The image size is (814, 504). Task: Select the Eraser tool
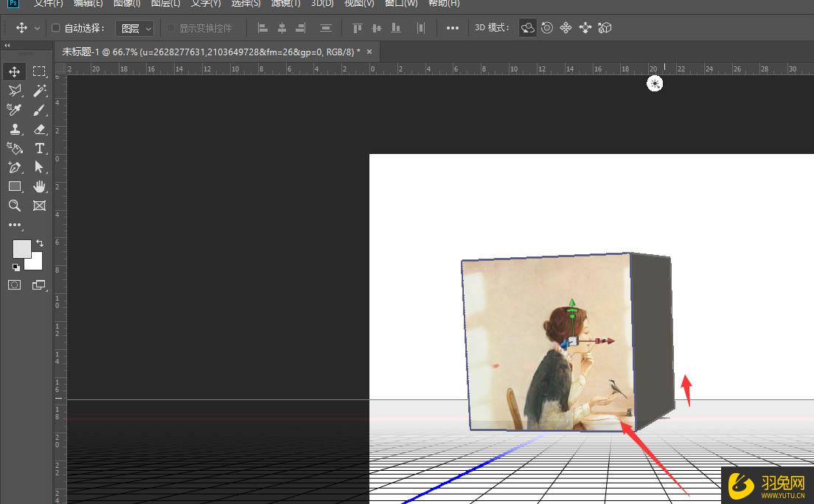pyautogui.click(x=40, y=129)
